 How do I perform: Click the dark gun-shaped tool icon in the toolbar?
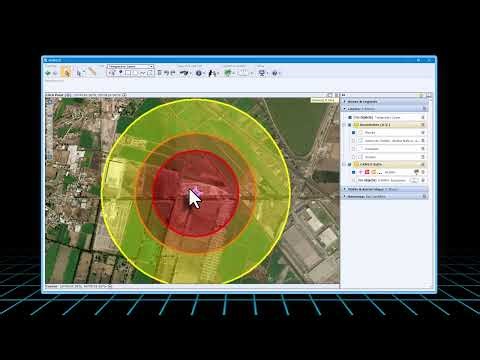(184, 73)
